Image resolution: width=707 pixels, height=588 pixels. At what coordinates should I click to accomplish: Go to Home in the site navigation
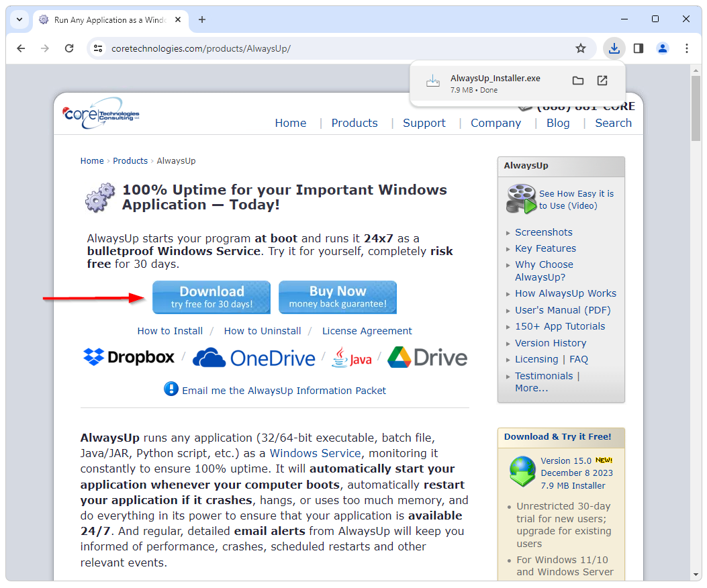[290, 123]
